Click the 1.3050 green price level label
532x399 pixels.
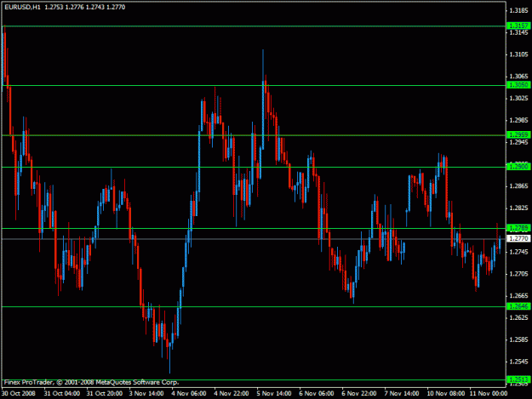pyautogui.click(x=518, y=85)
